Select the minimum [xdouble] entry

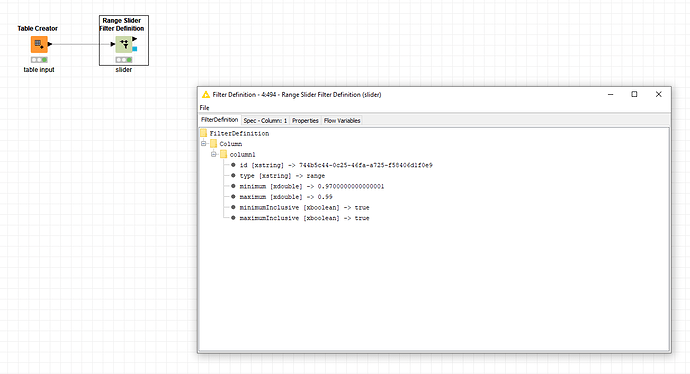pyautogui.click(x=312, y=186)
